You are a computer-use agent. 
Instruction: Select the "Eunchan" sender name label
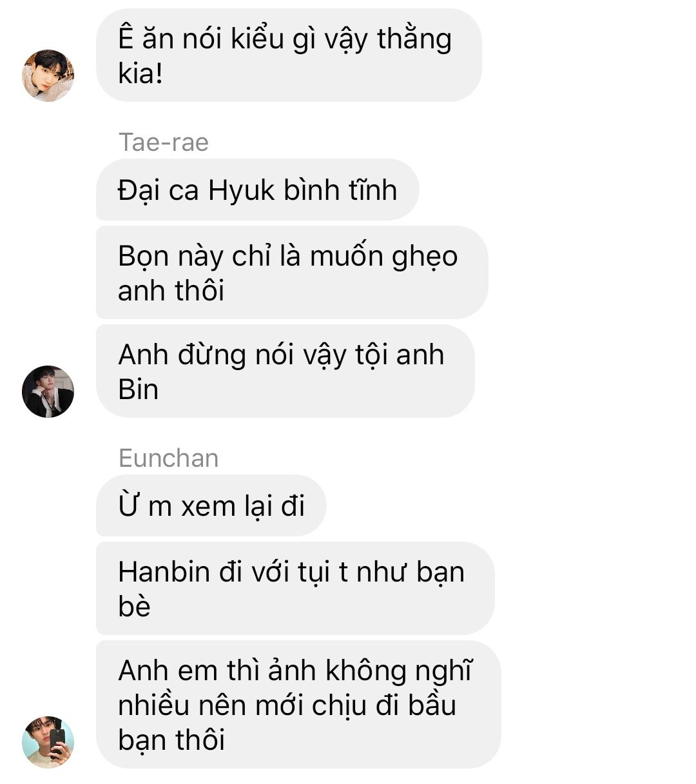[x=169, y=458]
